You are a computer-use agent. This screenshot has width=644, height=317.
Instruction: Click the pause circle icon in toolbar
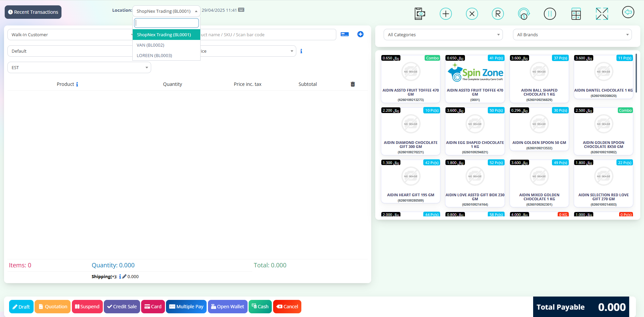click(550, 14)
